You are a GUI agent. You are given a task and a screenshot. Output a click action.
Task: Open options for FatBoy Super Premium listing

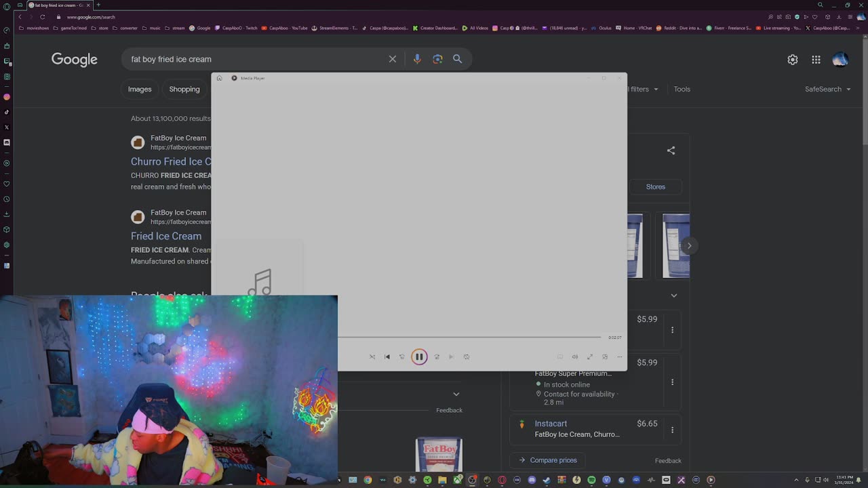673,382
